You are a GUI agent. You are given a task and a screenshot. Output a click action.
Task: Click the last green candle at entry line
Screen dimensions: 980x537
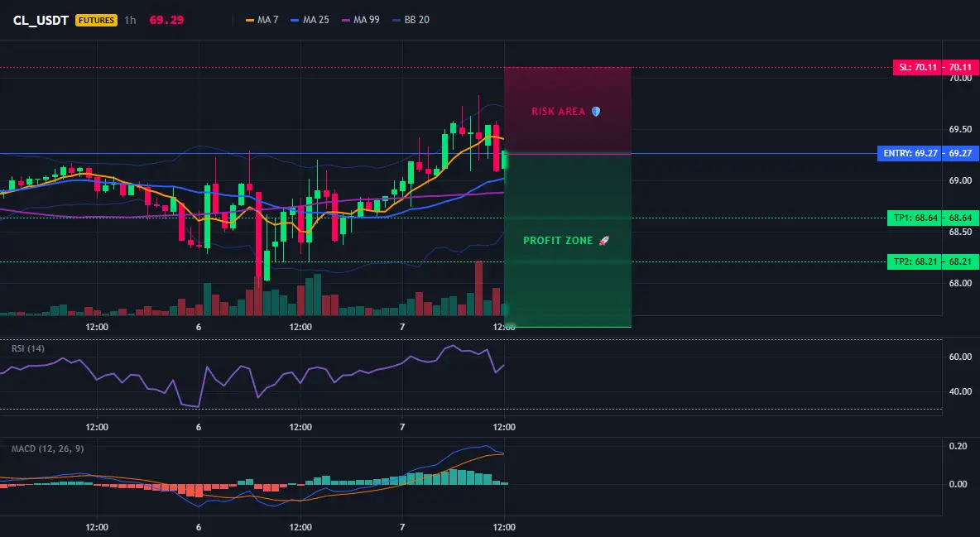coord(504,159)
